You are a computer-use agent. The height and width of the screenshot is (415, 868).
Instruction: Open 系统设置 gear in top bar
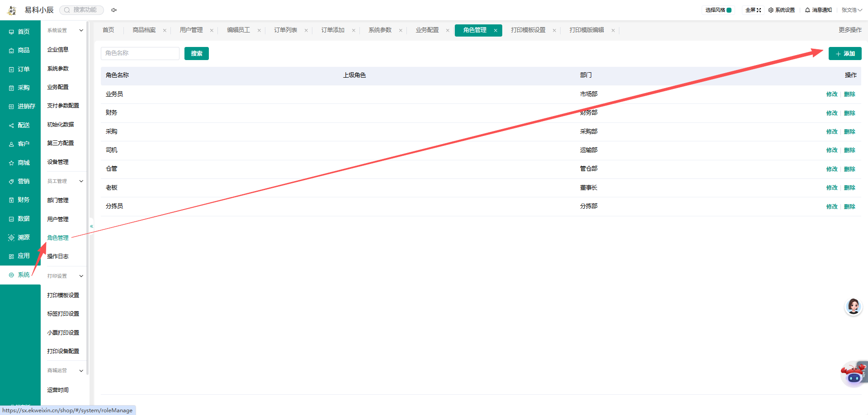point(771,10)
